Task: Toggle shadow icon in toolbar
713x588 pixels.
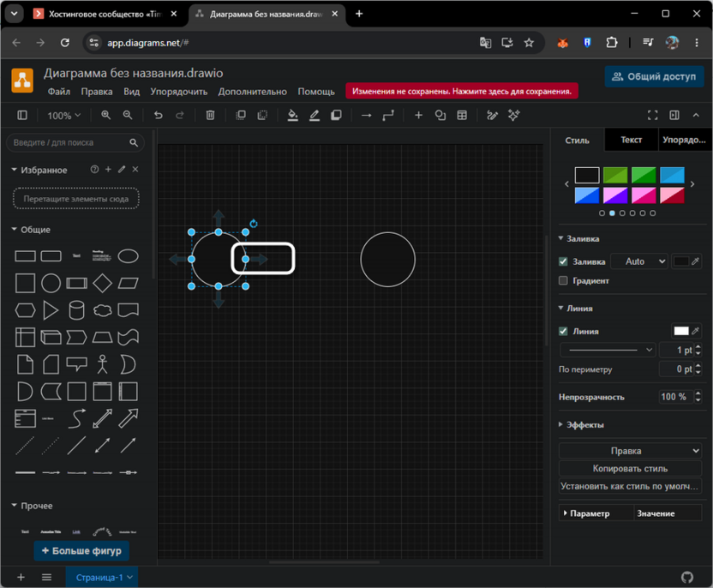Action: click(x=336, y=115)
